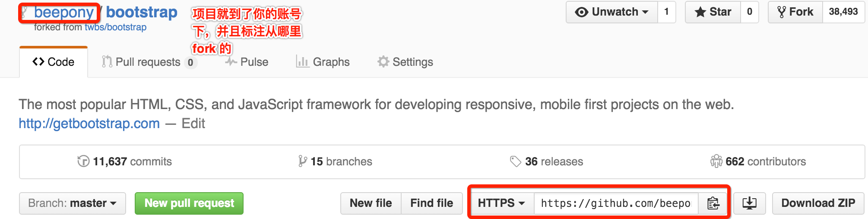Click the commits history icon

coord(83,161)
